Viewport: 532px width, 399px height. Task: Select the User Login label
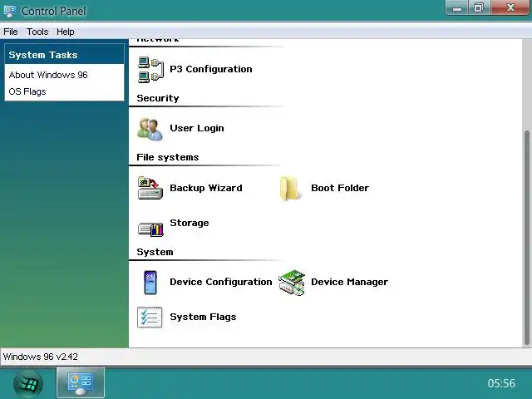tap(197, 128)
